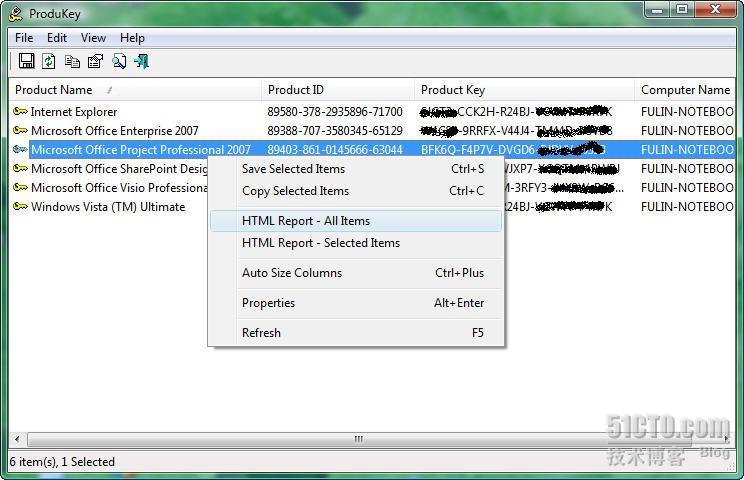The image size is (744, 480).
Task: Click the Save Selected Items toolbar icon
Action: point(27,61)
